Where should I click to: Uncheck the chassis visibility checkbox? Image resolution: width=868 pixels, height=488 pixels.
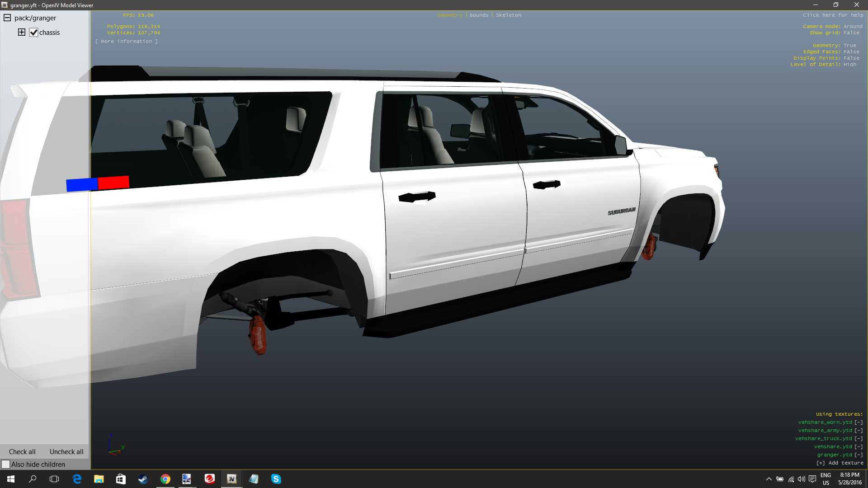click(34, 33)
